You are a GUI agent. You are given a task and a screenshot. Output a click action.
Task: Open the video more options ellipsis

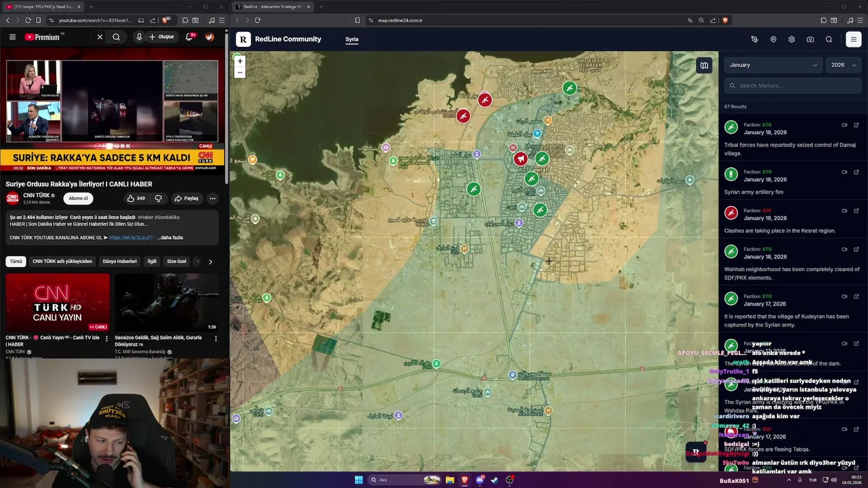coord(212,199)
